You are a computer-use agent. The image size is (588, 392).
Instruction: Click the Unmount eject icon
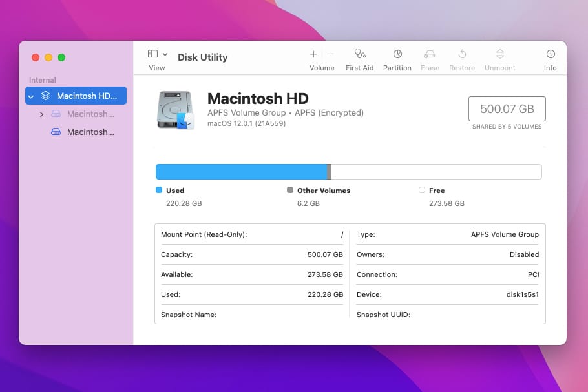[500, 54]
